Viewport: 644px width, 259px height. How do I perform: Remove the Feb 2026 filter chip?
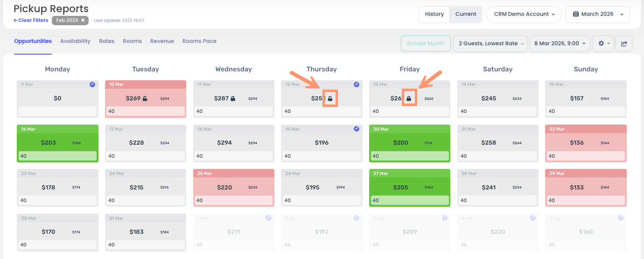point(83,20)
